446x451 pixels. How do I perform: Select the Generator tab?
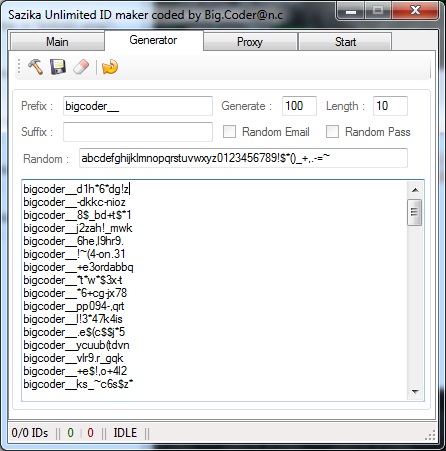tap(153, 40)
